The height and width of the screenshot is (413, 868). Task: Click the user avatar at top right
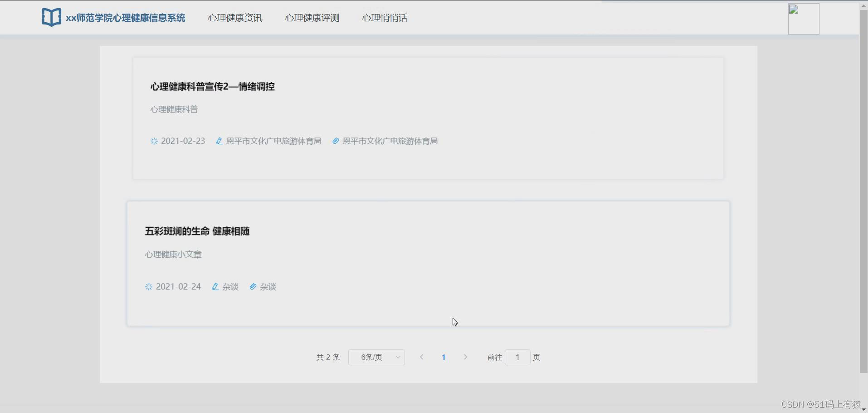804,19
